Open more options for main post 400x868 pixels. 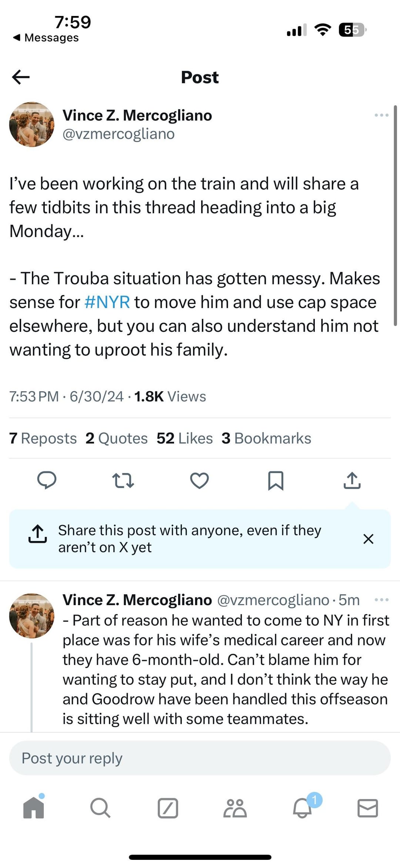381,115
